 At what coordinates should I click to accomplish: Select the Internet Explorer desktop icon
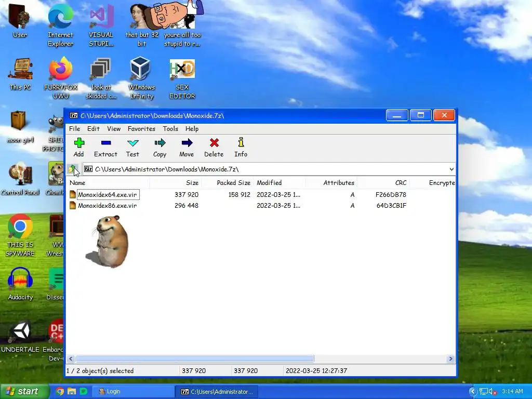60,24
